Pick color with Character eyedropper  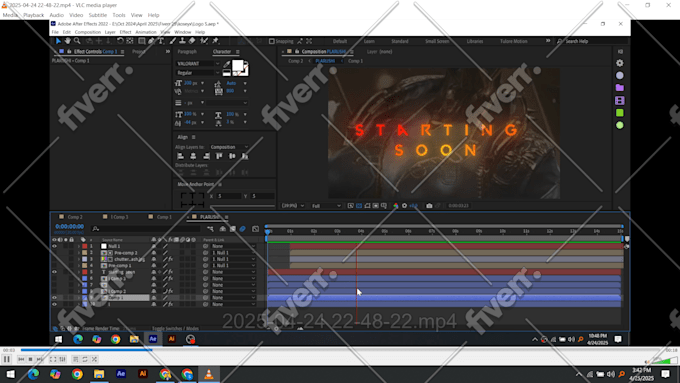tap(226, 64)
